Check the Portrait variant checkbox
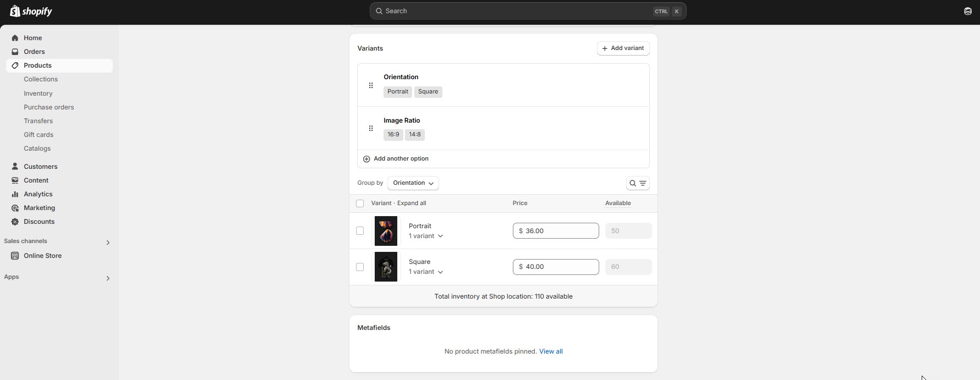Viewport: 980px width, 380px height. click(x=360, y=231)
